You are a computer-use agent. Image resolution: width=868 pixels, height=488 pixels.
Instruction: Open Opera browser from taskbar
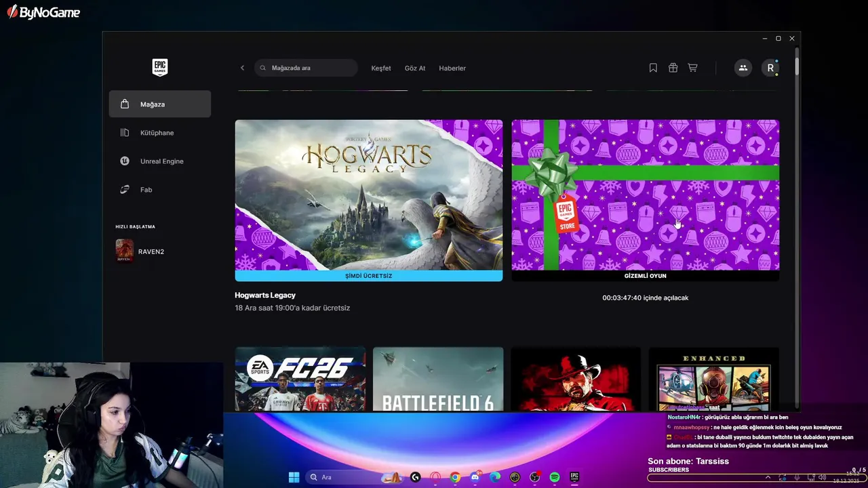coord(435,477)
